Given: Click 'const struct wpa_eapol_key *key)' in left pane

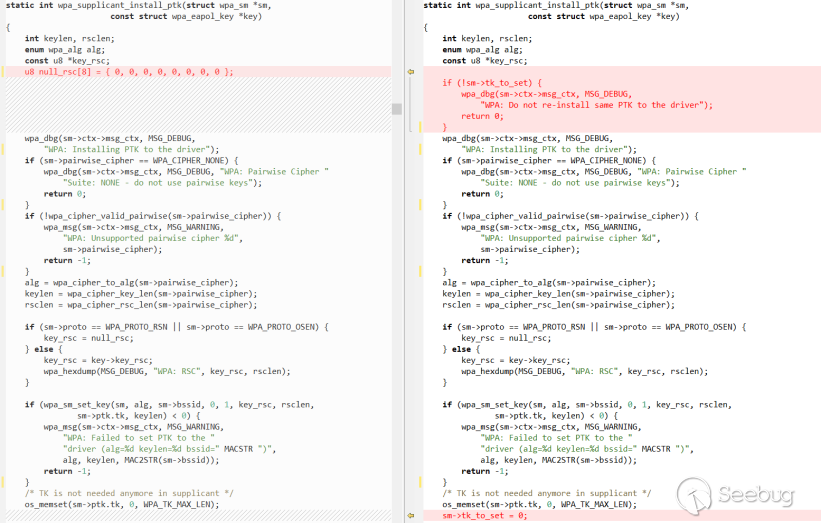Looking at the screenshot, I should coord(186,16).
